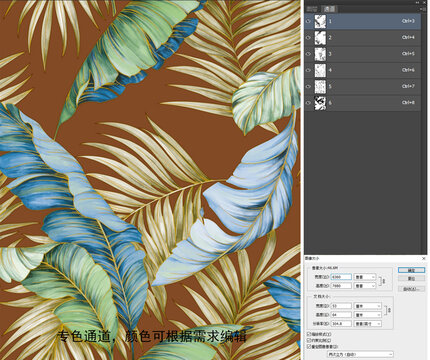Select the channel row labeled Ctrl+4
The height and width of the screenshot is (360, 430).
pos(362,37)
